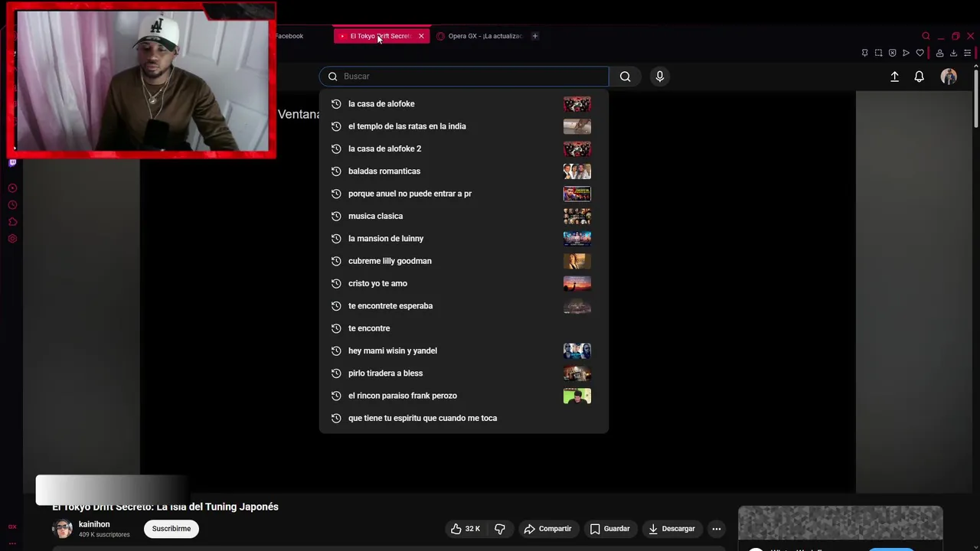Screen dimensions: 980x551
Task: Click the Compartir share button
Action: tap(548, 529)
